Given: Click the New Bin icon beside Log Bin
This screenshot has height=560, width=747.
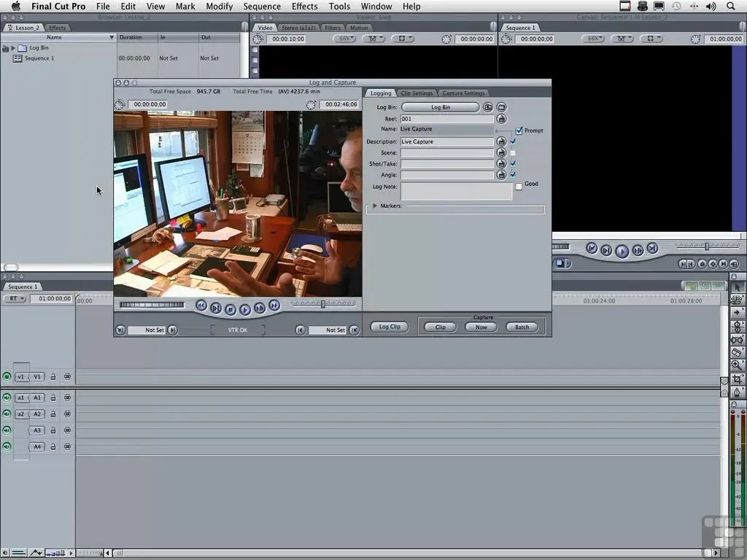Looking at the screenshot, I should pos(502,107).
